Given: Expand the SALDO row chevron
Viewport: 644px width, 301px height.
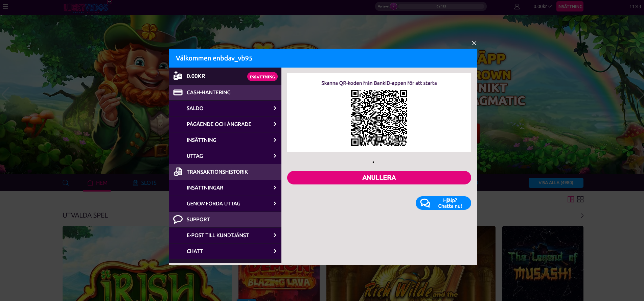Looking at the screenshot, I should click(275, 108).
